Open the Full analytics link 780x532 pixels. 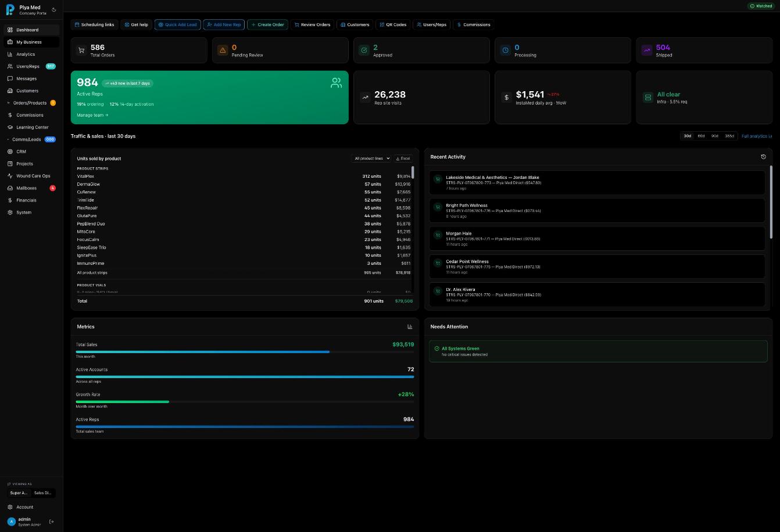tap(757, 136)
